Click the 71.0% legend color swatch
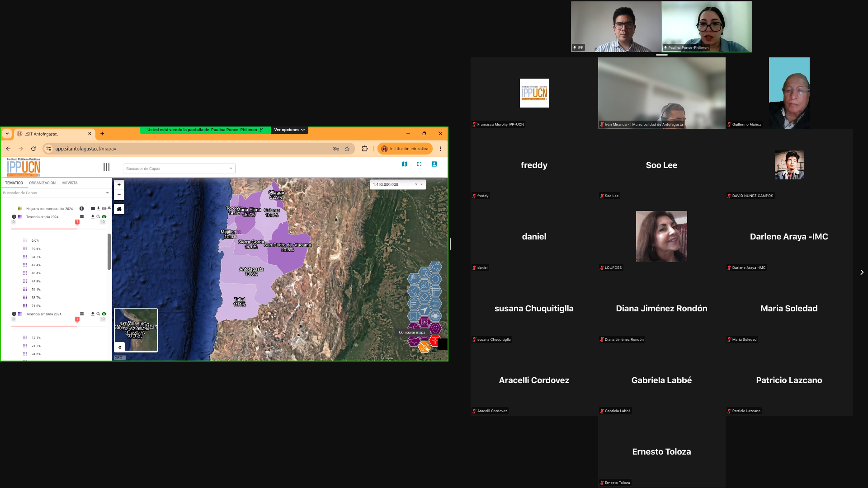 pos(25,306)
